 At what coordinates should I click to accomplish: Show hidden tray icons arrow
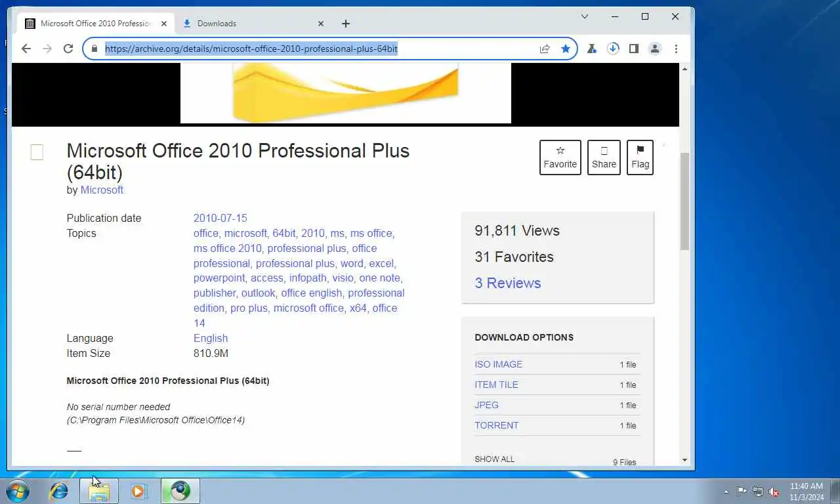click(x=726, y=492)
